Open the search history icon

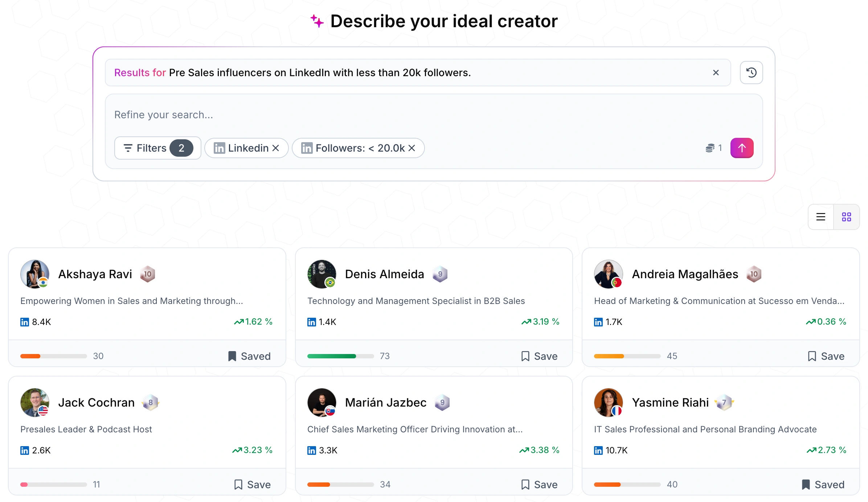point(751,73)
